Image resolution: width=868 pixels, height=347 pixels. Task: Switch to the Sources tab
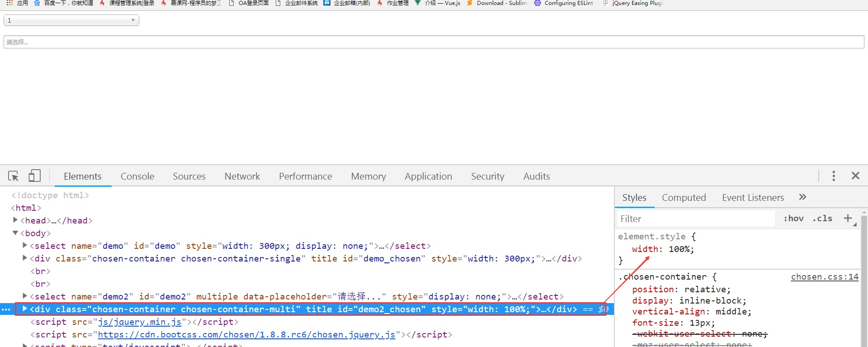[x=189, y=176]
